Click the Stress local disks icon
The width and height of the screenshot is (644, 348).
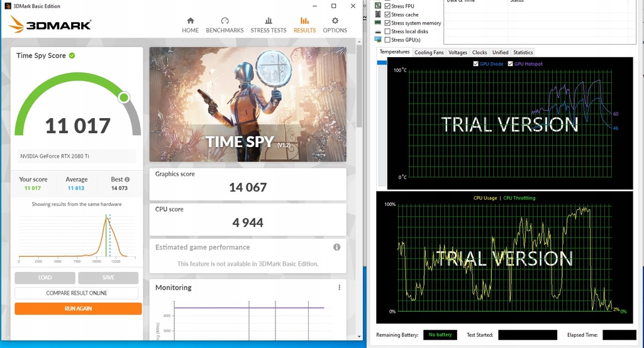pos(378,31)
